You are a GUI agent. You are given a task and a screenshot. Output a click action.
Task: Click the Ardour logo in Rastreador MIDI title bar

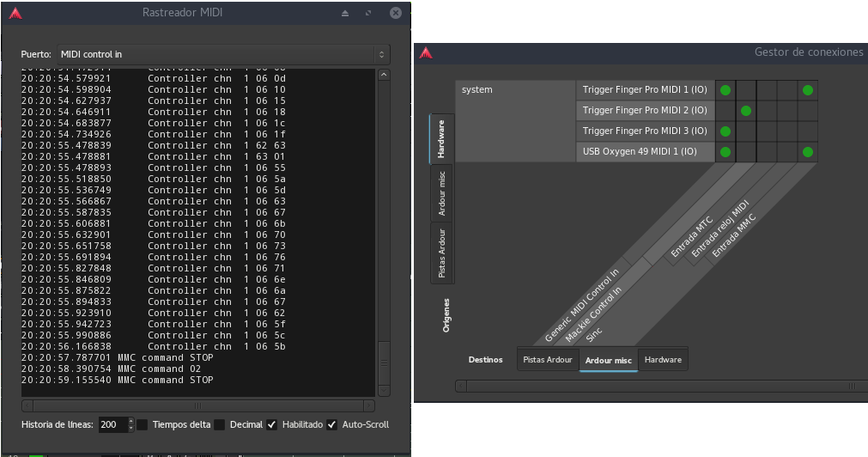(15, 13)
